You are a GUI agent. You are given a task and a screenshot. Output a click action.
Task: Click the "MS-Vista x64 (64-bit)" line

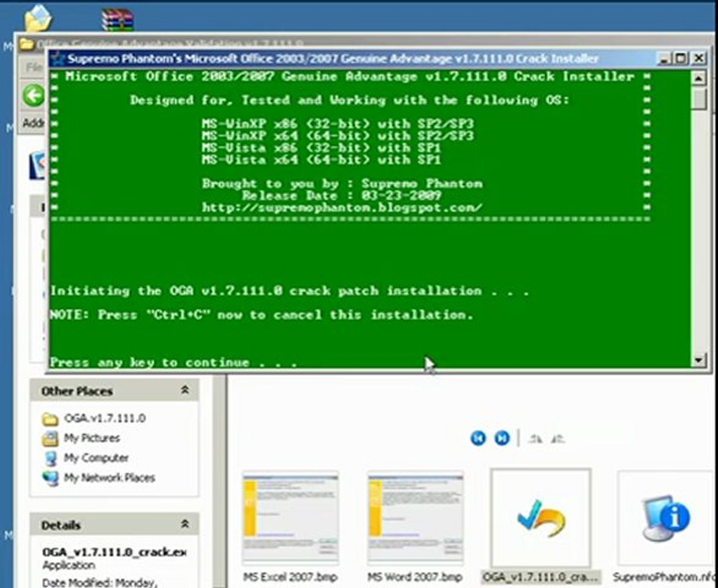pyautogui.click(x=321, y=160)
